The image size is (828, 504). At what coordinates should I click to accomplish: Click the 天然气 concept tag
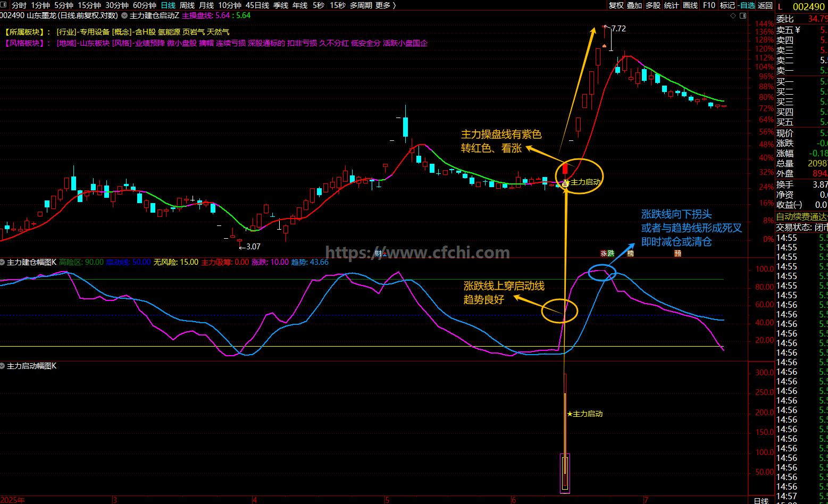tap(218, 32)
